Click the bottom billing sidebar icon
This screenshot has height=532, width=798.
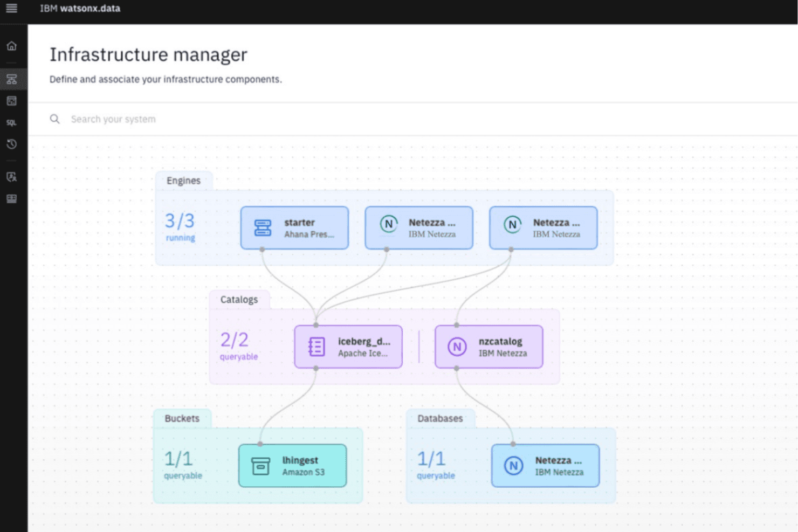pyautogui.click(x=11, y=198)
